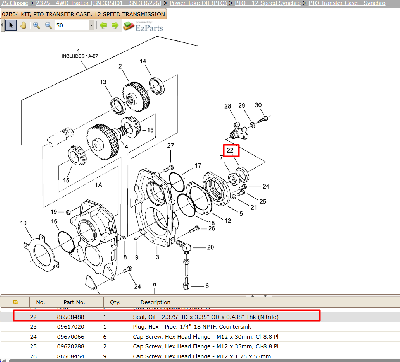This screenshot has width=400, height=362.
Task: Click callout 17 near the O-ring
Action: (x=198, y=165)
